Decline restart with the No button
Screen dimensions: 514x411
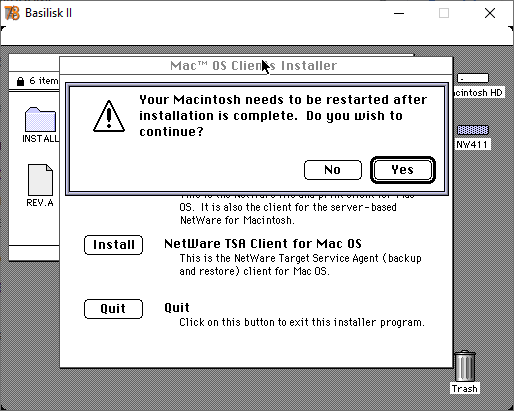click(333, 170)
